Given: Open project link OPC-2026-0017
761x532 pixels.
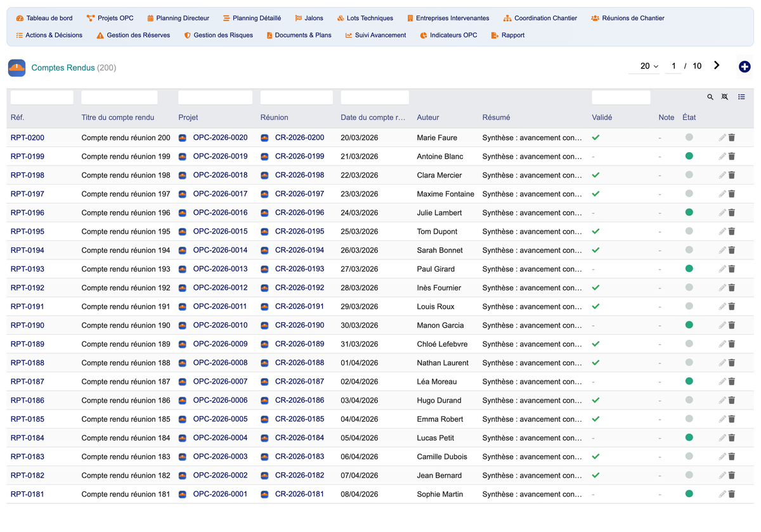Looking at the screenshot, I should [x=220, y=194].
